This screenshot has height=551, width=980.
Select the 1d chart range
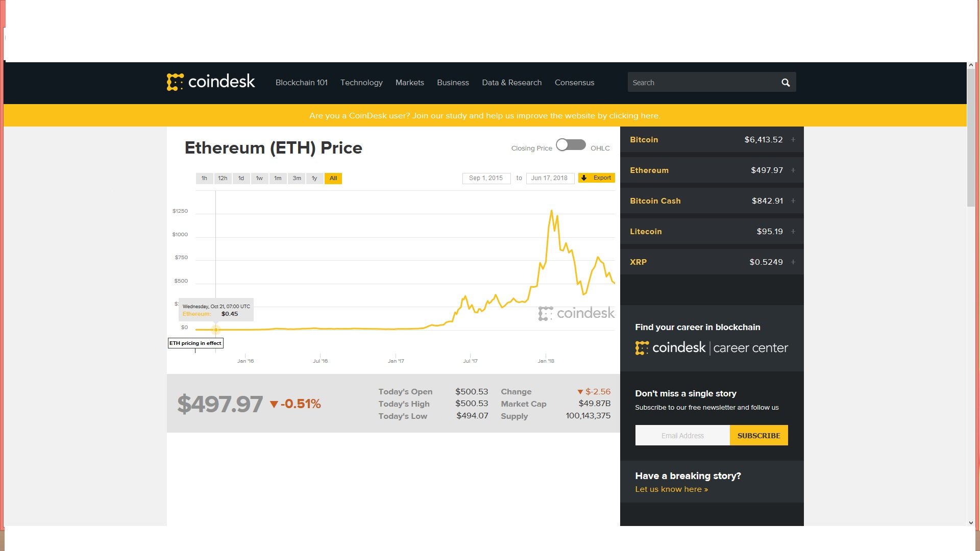pos(241,178)
